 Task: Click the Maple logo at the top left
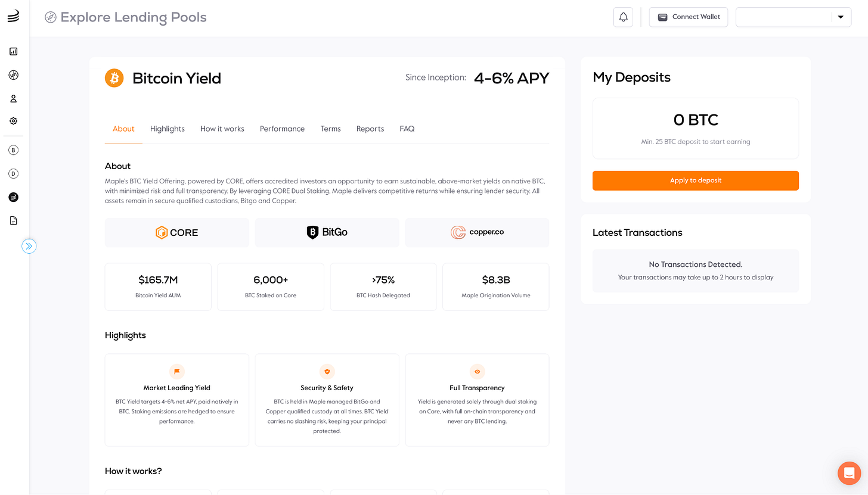13,17
